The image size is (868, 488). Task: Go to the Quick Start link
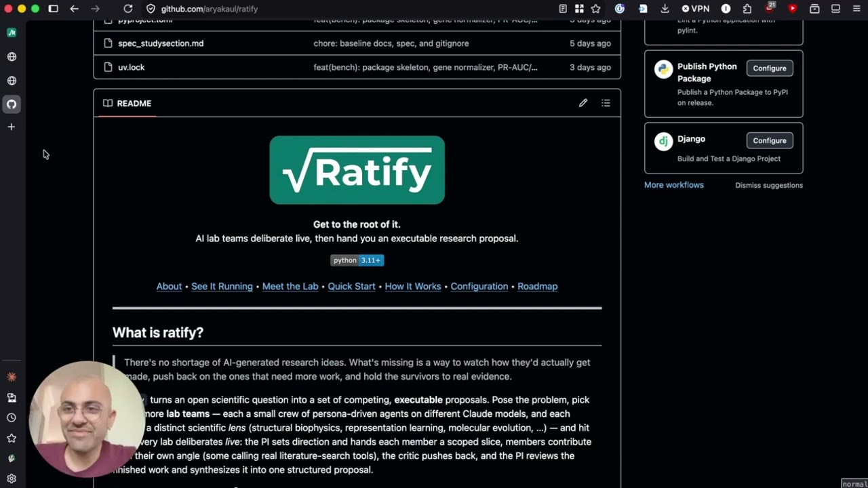tap(351, 286)
